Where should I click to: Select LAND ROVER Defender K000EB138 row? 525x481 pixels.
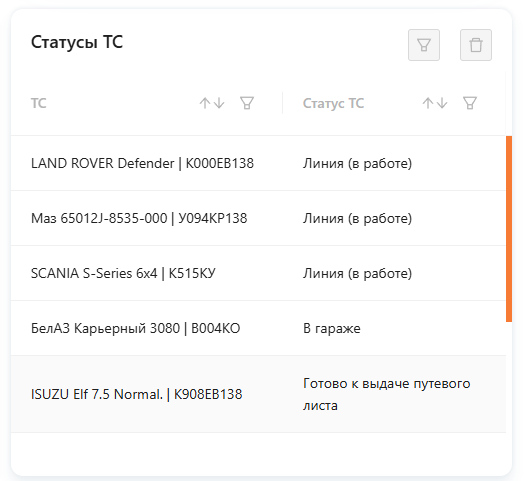[258, 163]
